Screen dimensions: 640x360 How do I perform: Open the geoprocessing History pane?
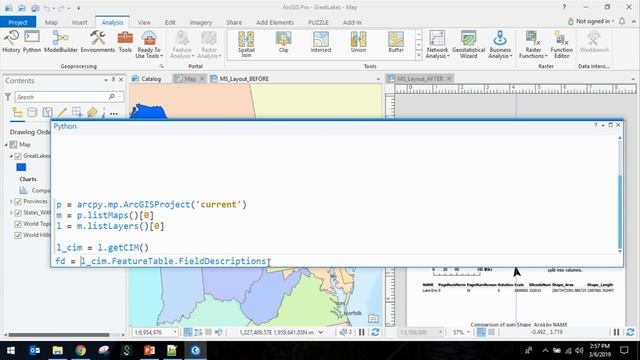pos(11,41)
